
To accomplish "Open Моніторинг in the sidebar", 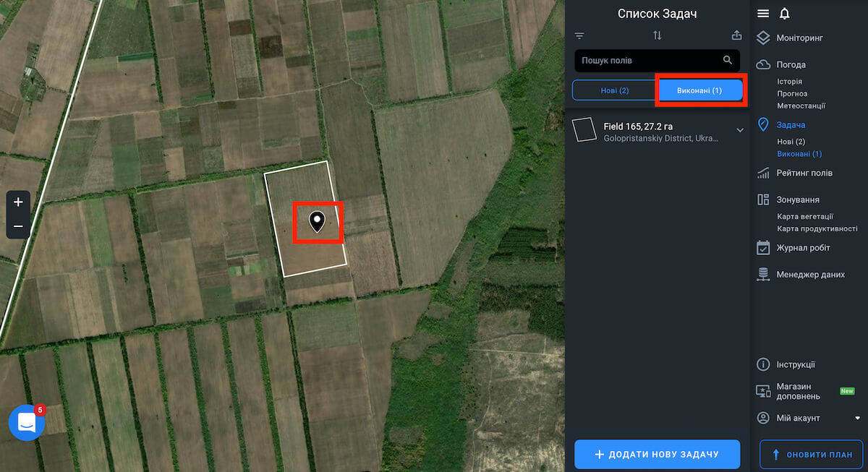I will [799, 38].
